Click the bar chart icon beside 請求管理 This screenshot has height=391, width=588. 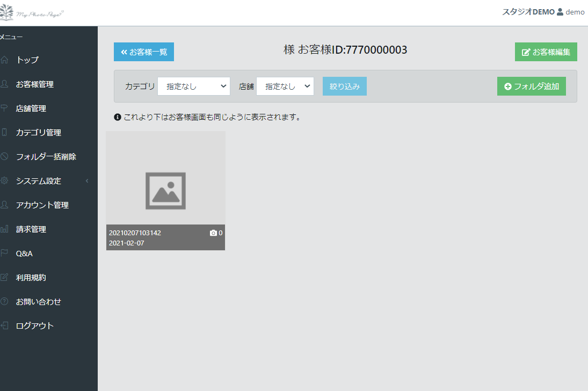(5, 229)
